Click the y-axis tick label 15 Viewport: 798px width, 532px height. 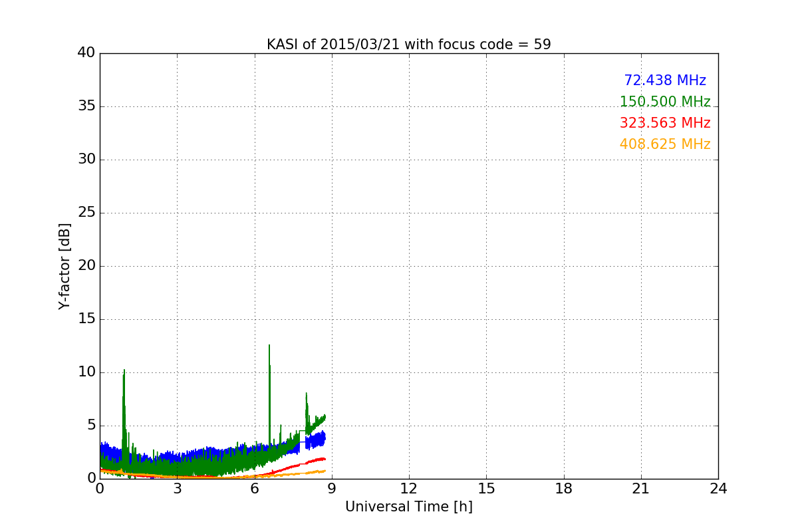[86, 319]
